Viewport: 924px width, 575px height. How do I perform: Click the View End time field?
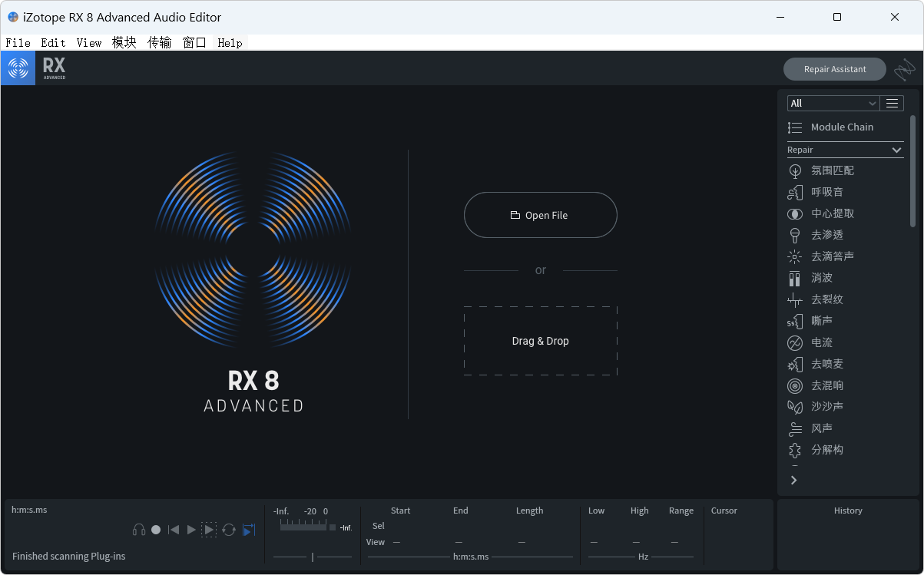459,542
